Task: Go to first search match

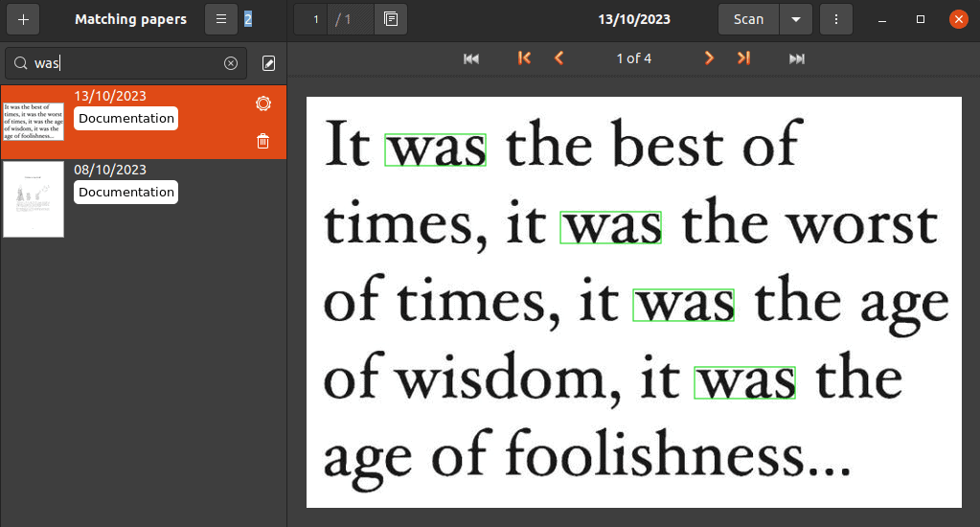Action: [x=524, y=58]
